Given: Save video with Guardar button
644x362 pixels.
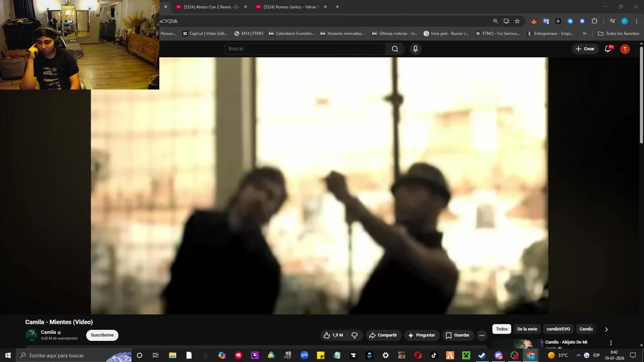Looking at the screenshot, I should tap(457, 335).
